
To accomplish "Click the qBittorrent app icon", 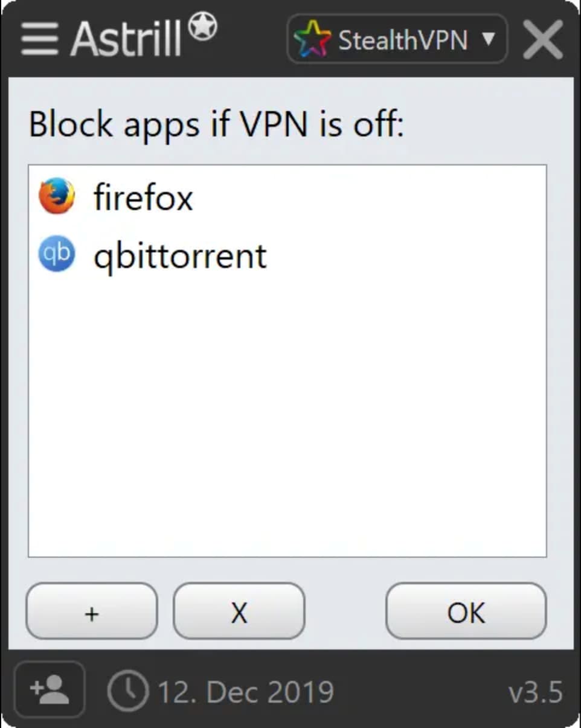I will click(x=57, y=255).
